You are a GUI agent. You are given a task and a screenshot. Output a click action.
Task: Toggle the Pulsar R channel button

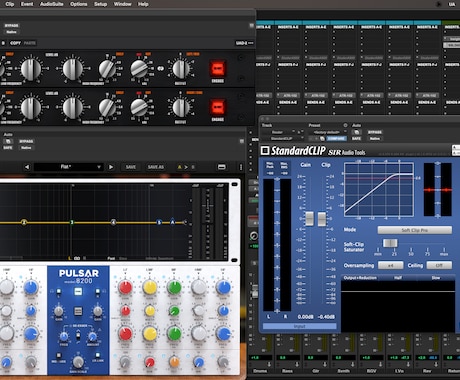tap(98, 292)
